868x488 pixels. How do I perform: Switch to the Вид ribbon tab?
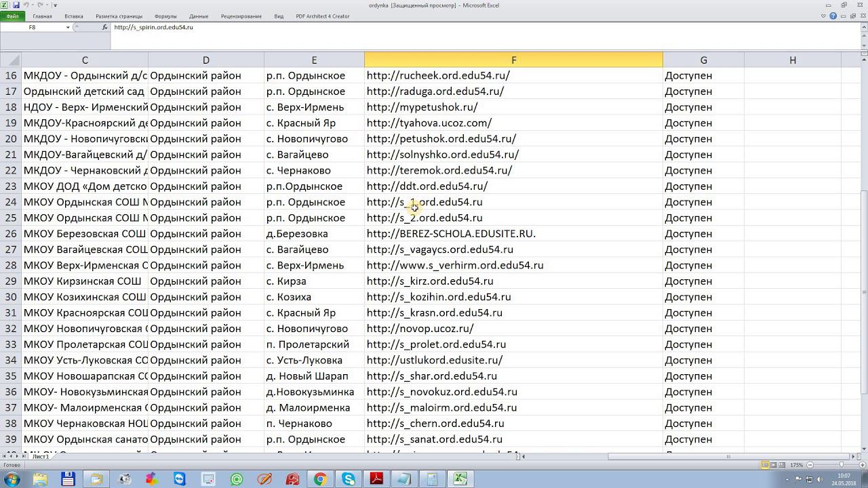point(279,16)
